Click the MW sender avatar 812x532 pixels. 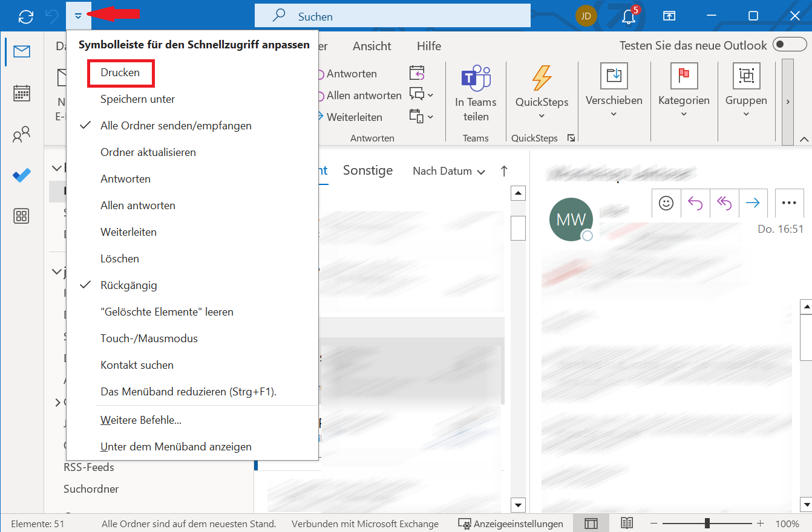(x=571, y=219)
